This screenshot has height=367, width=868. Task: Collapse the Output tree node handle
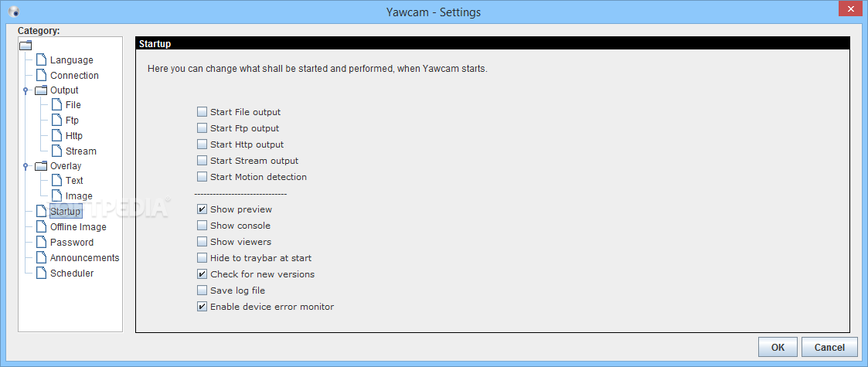26,90
